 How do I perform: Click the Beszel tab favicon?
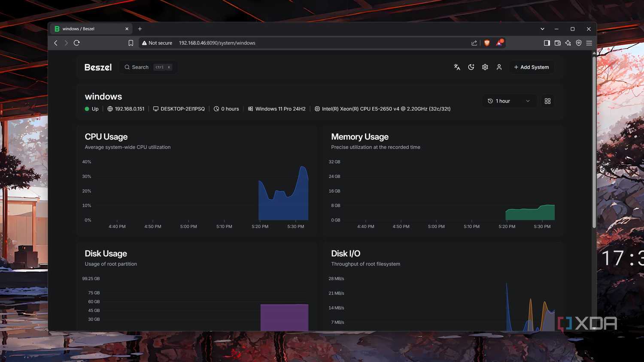pyautogui.click(x=57, y=29)
